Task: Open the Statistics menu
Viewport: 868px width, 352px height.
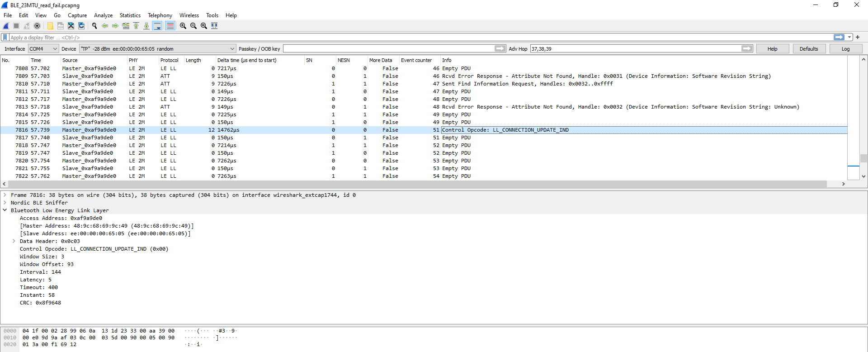Action: click(130, 15)
